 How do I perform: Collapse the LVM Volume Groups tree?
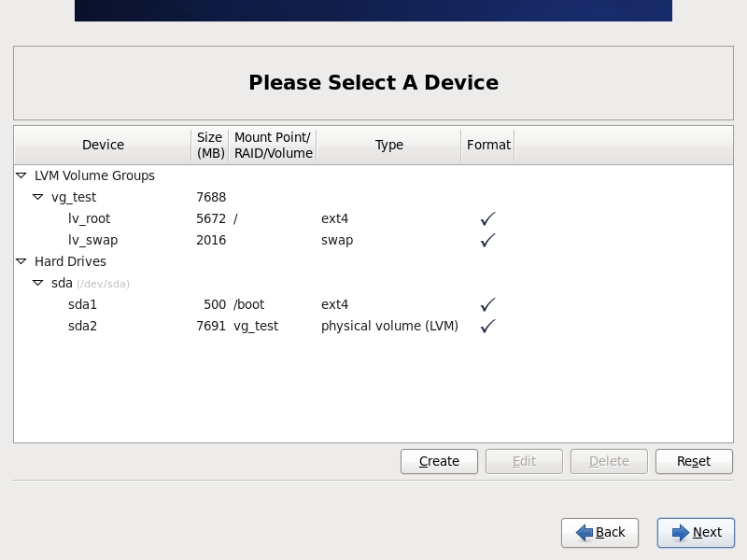pos(21,175)
